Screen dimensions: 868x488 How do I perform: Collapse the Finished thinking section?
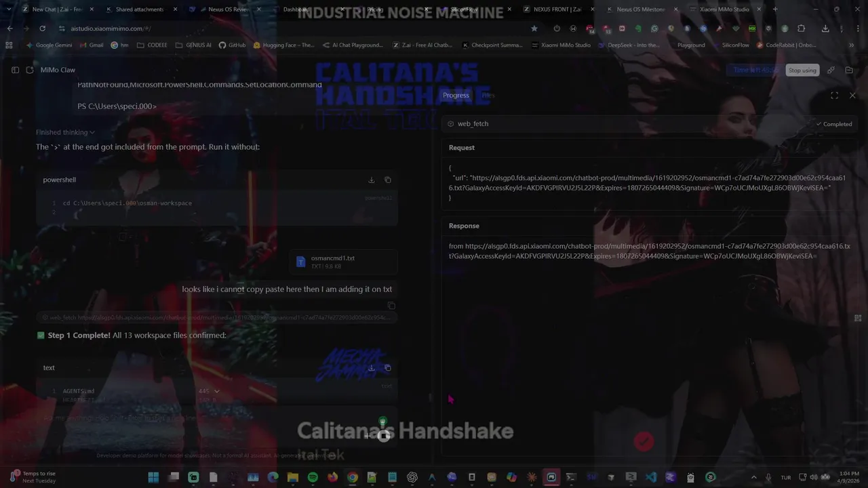click(x=66, y=132)
